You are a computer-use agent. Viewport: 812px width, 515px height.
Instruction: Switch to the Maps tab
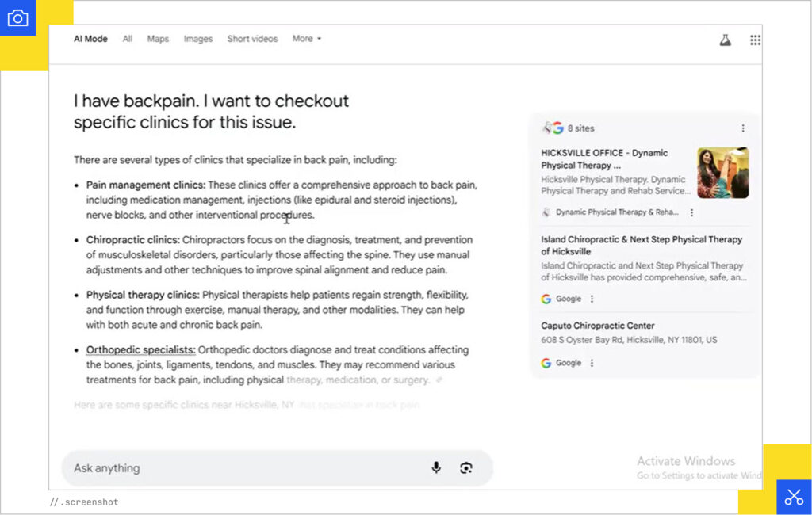pyautogui.click(x=158, y=39)
